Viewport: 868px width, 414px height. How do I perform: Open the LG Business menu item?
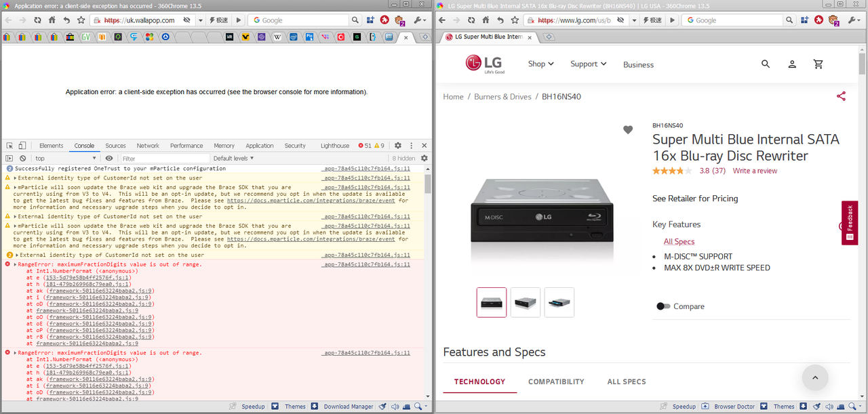[x=638, y=64]
